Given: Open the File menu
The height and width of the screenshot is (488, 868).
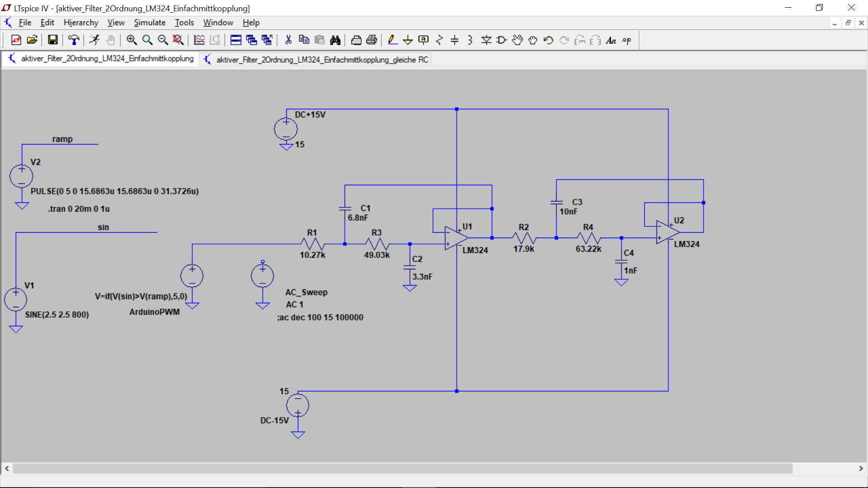Looking at the screenshot, I should tap(25, 23).
